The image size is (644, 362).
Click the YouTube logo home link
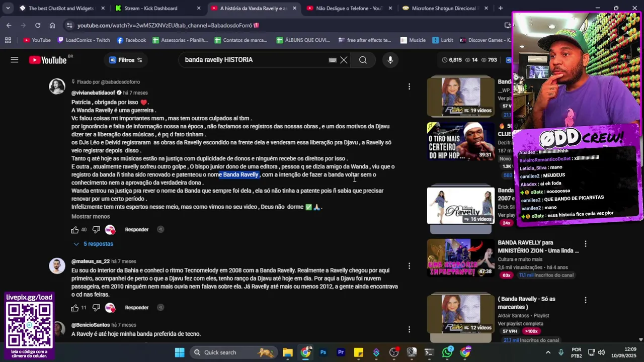pyautogui.click(x=48, y=60)
